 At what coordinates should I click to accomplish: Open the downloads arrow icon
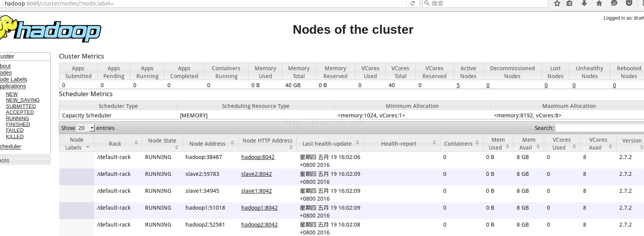click(x=584, y=4)
